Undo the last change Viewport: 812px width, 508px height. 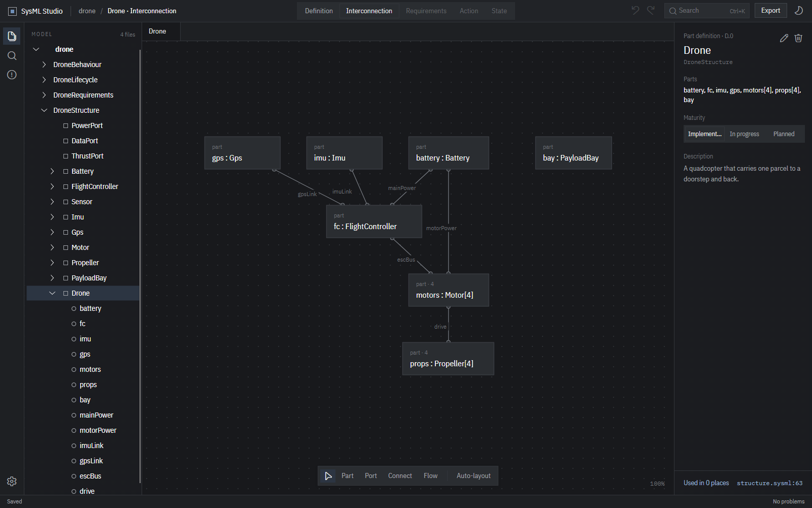[x=635, y=10]
